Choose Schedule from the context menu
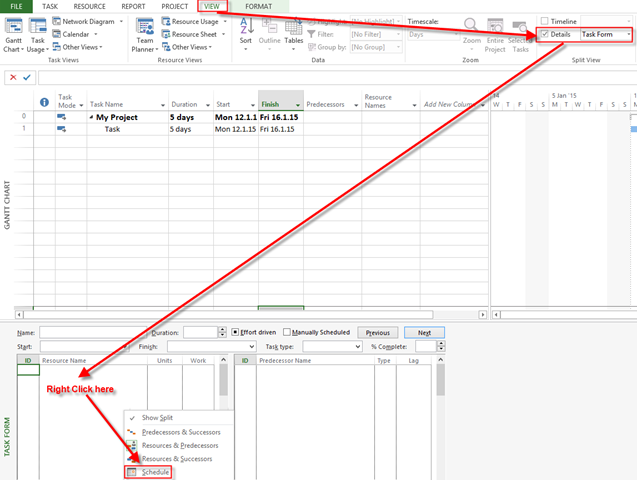The image size is (637, 480). 155,472
